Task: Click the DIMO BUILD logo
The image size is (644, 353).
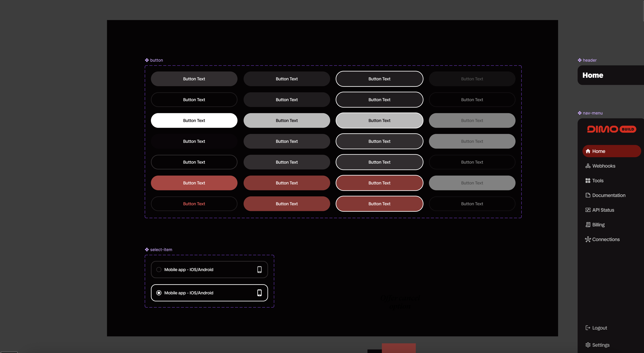Action: click(611, 129)
